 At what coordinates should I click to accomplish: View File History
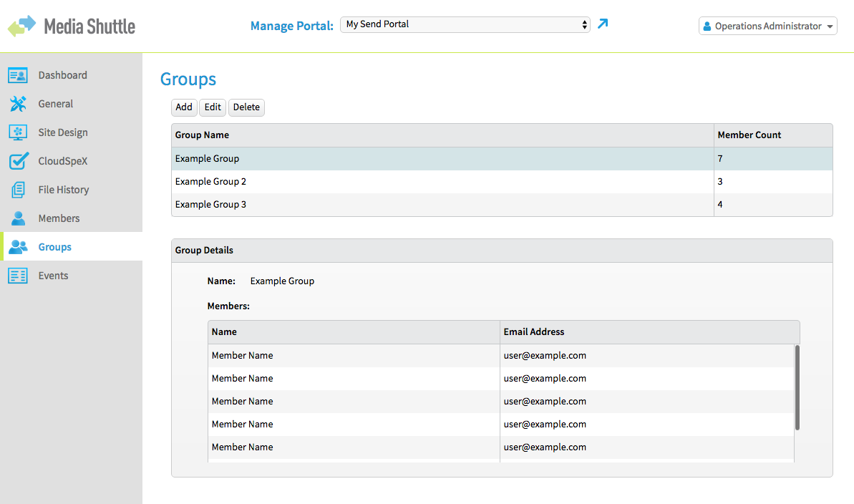point(63,190)
